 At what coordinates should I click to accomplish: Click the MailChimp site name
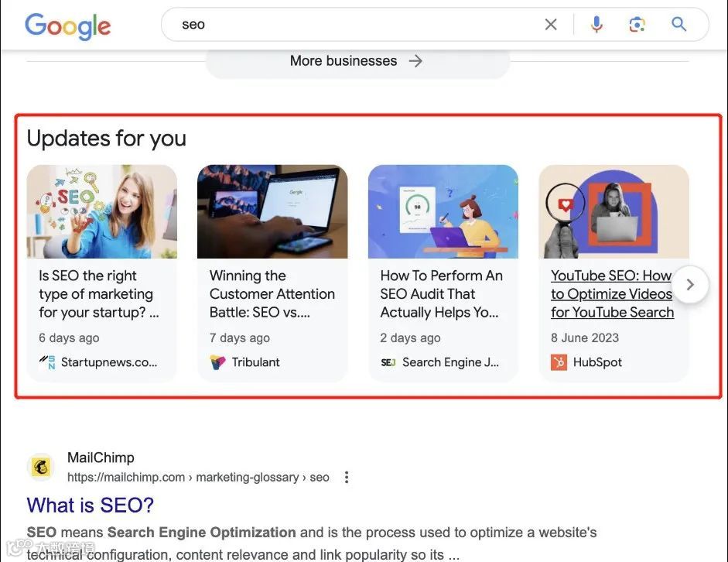[x=101, y=457]
